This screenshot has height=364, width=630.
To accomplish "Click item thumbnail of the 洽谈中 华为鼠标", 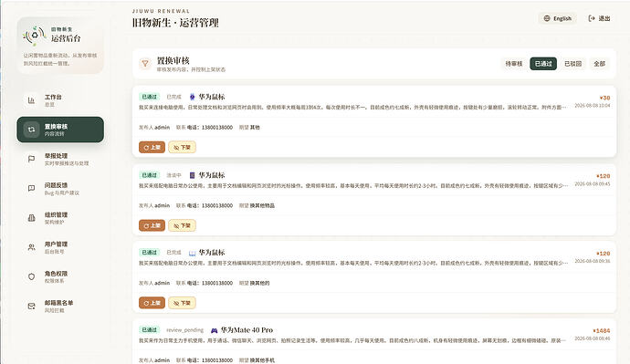I will [192, 175].
